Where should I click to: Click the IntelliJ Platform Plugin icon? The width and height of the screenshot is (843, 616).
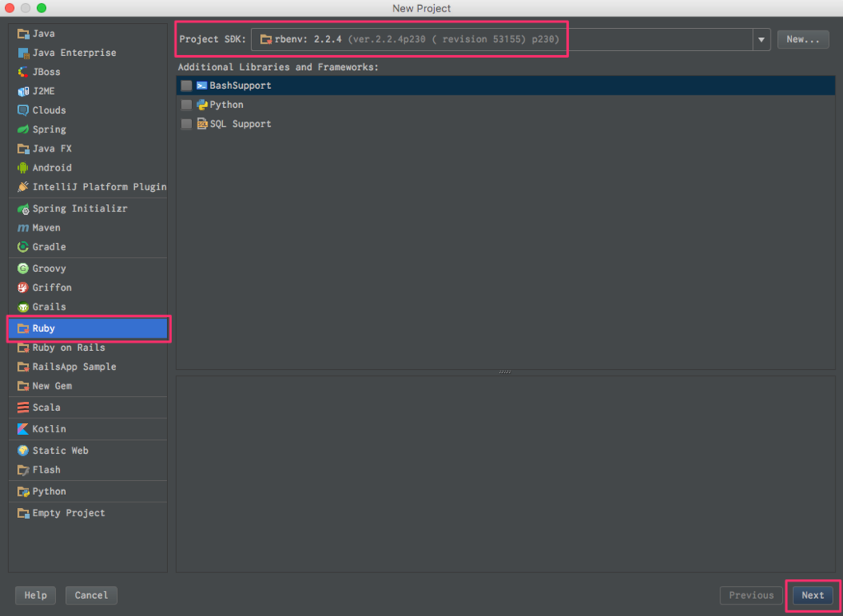[23, 187]
